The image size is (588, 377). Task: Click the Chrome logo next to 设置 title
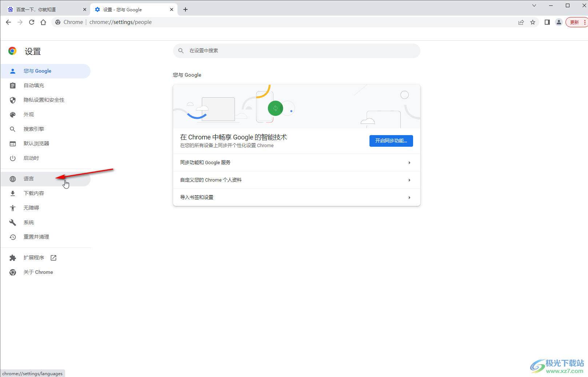(x=12, y=51)
